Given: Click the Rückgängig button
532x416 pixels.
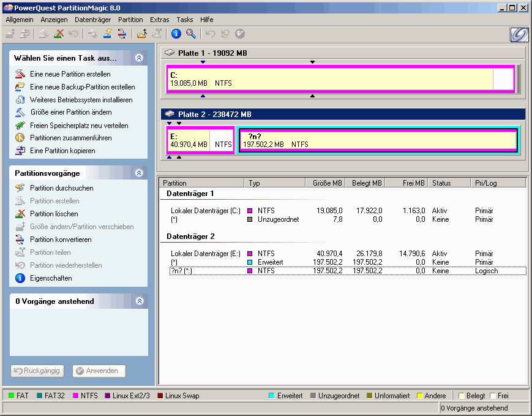Looking at the screenshot, I should click(x=37, y=371).
